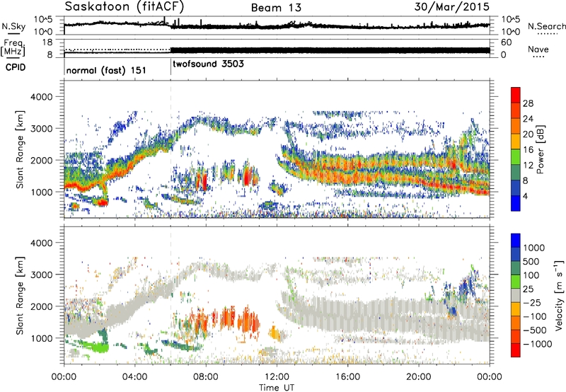566x392 pixels.
Task: Click the dotted line sample under Nave
Action: click(538, 57)
